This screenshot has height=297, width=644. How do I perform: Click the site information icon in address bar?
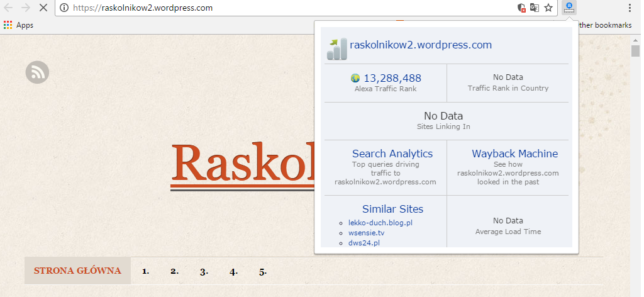pos(64,8)
